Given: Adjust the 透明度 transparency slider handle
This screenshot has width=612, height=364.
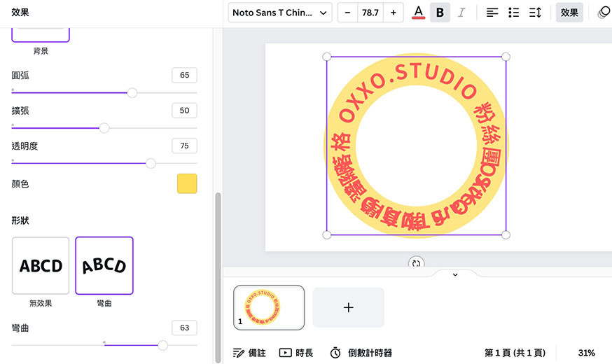Looking at the screenshot, I should click(x=151, y=163).
